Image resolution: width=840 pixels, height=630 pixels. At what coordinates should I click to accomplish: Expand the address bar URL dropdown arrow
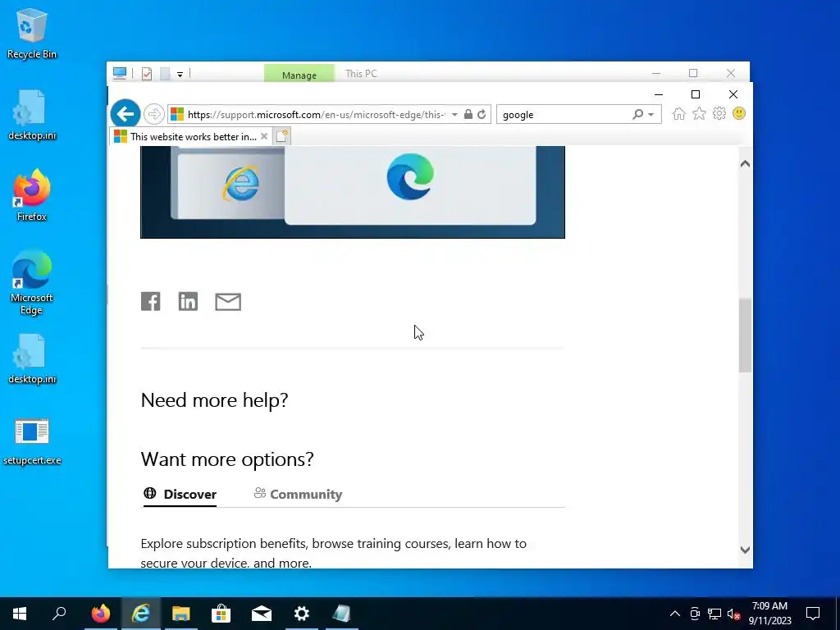pyautogui.click(x=454, y=115)
